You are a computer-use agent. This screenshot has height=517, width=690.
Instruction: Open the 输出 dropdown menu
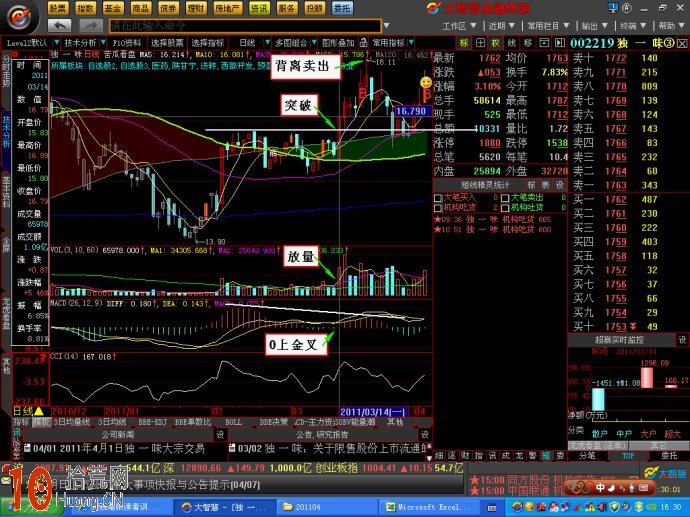click(595, 26)
